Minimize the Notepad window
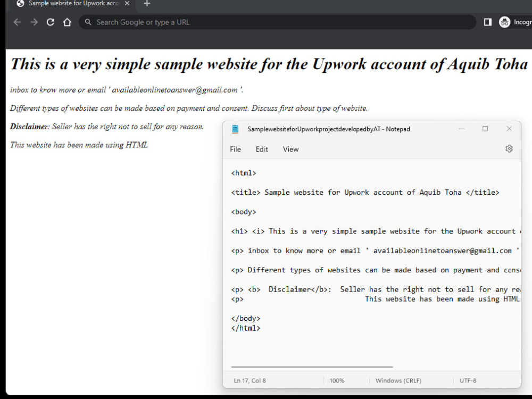Viewport: 532px width, 399px height. pyautogui.click(x=461, y=129)
